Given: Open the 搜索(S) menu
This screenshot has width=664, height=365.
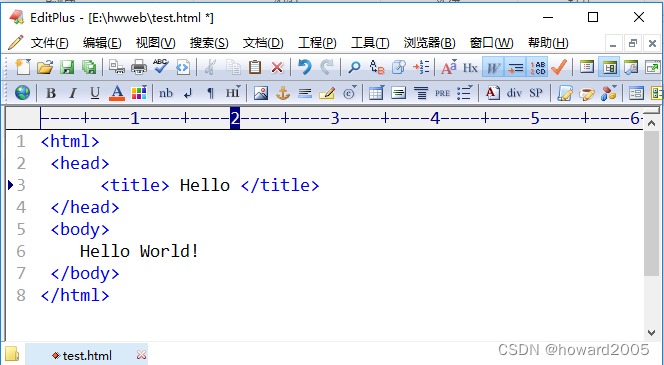Looking at the screenshot, I should pos(209,43).
